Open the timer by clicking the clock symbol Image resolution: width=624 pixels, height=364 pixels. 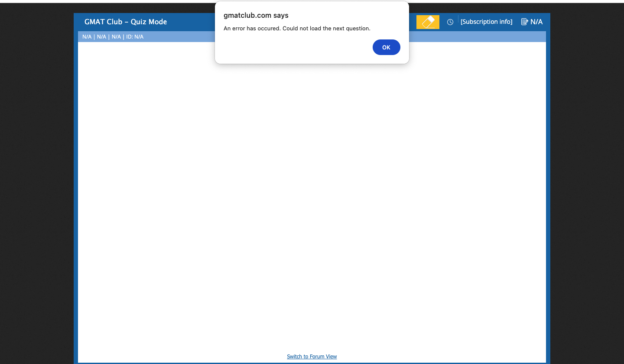[450, 22]
